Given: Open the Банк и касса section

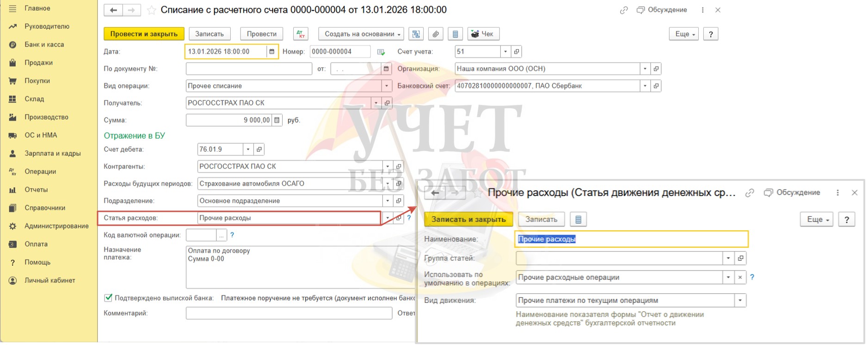Looking at the screenshot, I should pos(44,44).
